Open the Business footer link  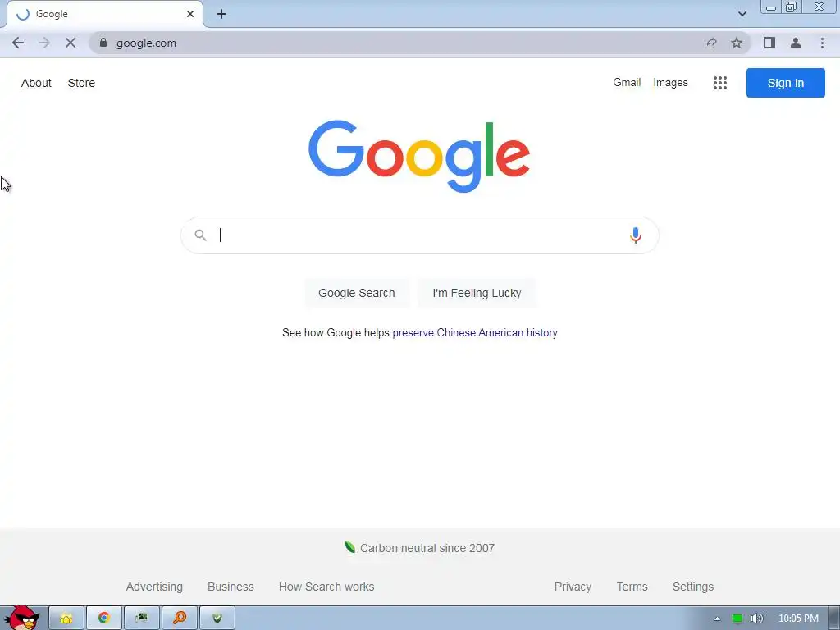(231, 587)
